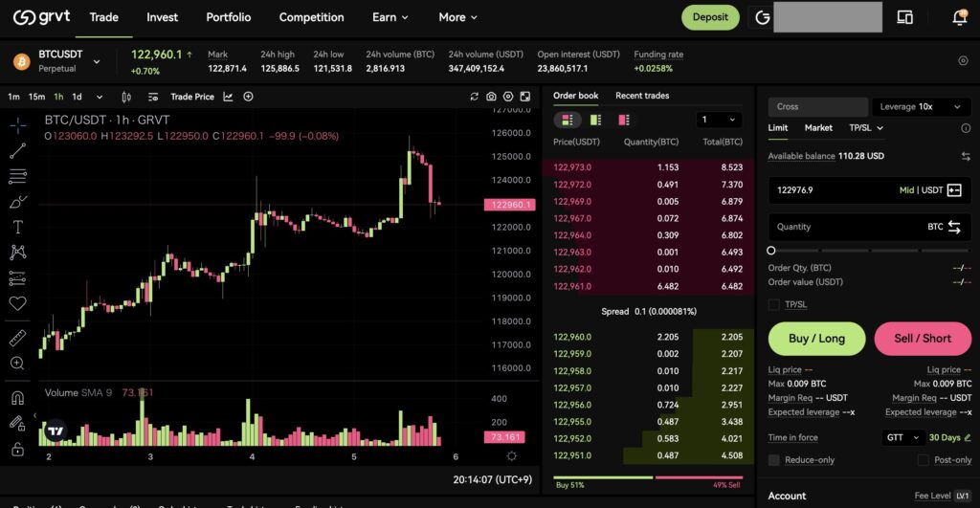Click the order quantity percentage slider handle
Image resolution: width=980 pixels, height=508 pixels.
coord(771,251)
